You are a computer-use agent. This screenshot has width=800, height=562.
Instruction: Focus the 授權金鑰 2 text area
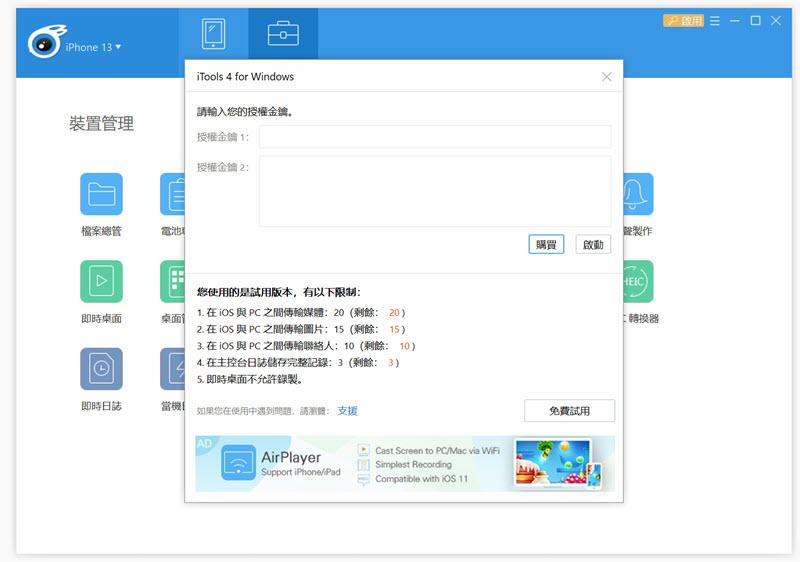pos(435,191)
